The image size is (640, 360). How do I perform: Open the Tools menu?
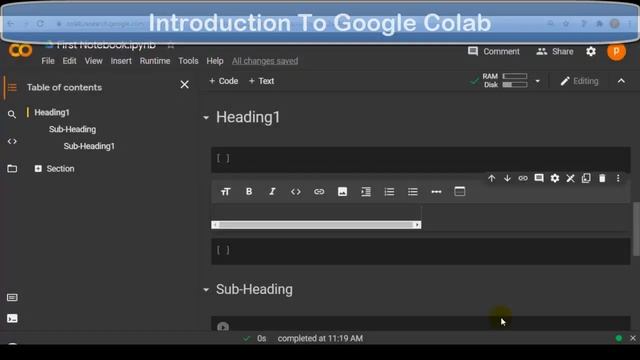188,61
